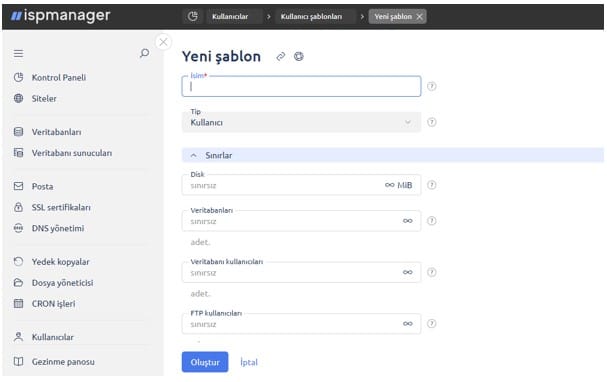This screenshot has height=382, width=607.
Task: Click help icon beside FTP kullanıcıları field
Action: coord(432,324)
